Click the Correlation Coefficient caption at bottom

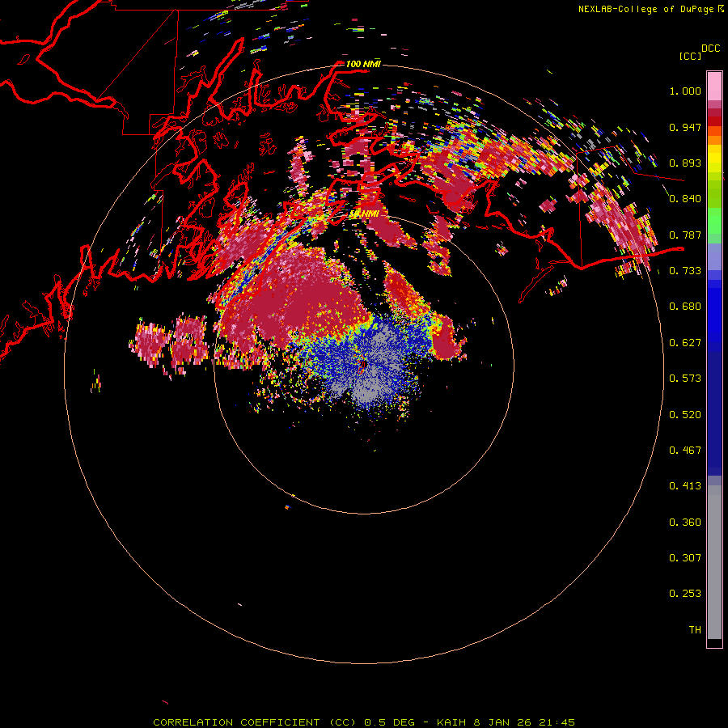point(364,722)
